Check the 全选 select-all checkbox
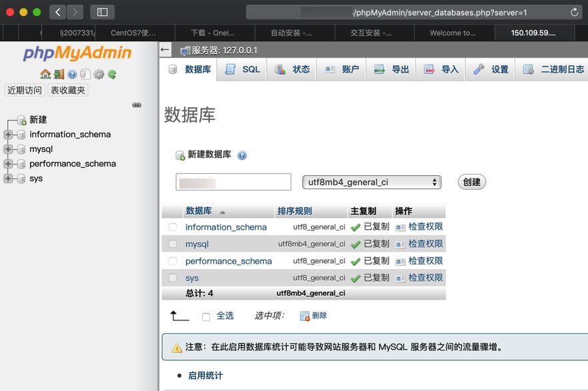Screen dimensions: 588x391 click(206, 317)
